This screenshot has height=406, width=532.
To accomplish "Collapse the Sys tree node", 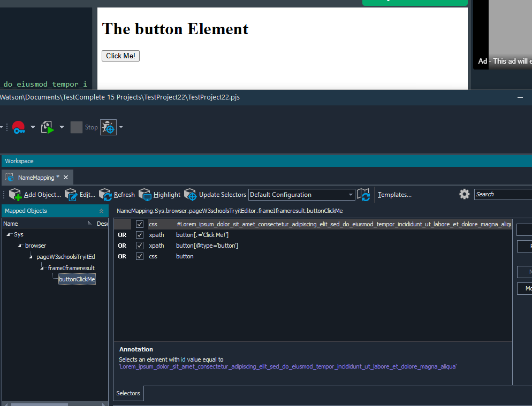I will [10, 235].
